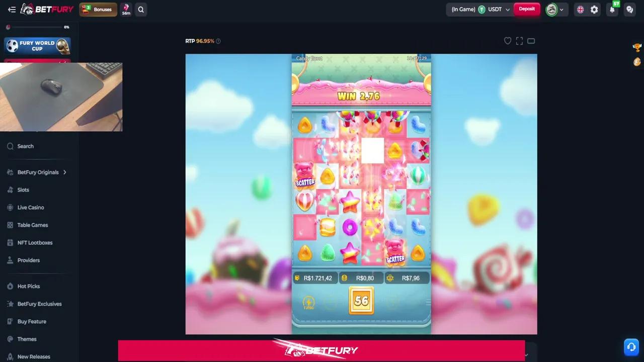
Task: Click the Buy Feature icon in sidebar
Action: point(10,322)
